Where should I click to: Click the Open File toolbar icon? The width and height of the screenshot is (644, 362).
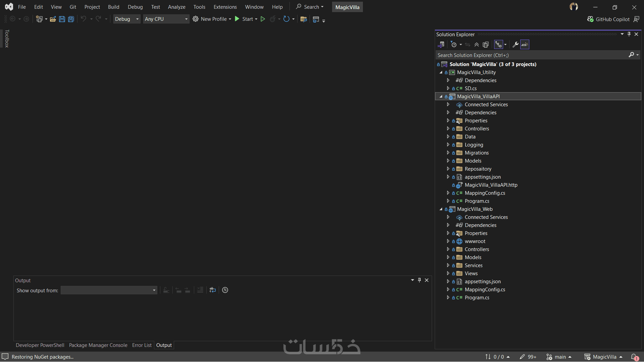tap(53, 19)
